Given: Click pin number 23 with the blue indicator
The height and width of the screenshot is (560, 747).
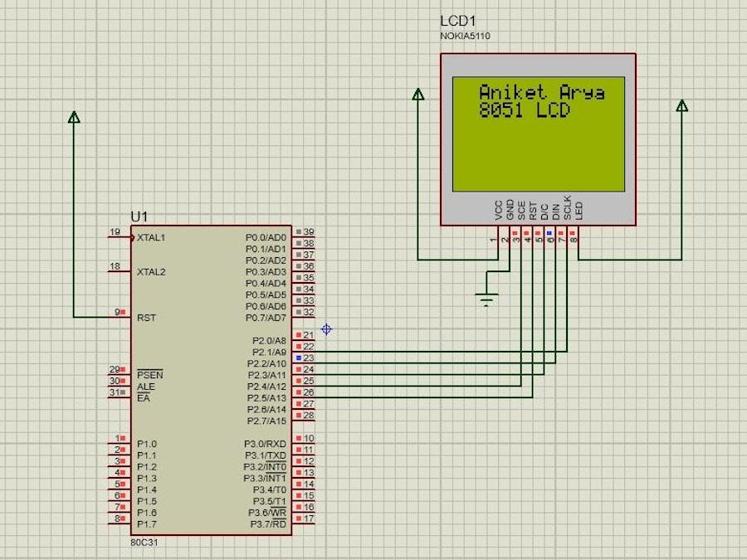Looking at the screenshot, I should pyautogui.click(x=309, y=358).
